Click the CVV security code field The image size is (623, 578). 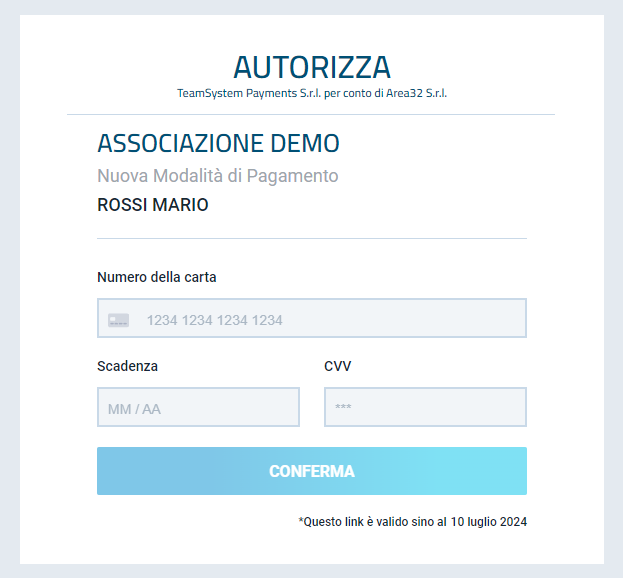(x=426, y=407)
